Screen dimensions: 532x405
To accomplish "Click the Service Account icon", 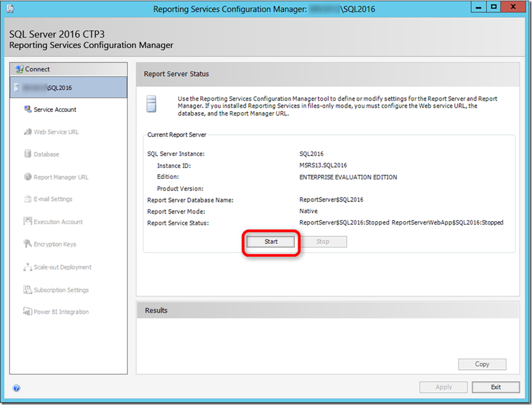I will tap(28, 109).
